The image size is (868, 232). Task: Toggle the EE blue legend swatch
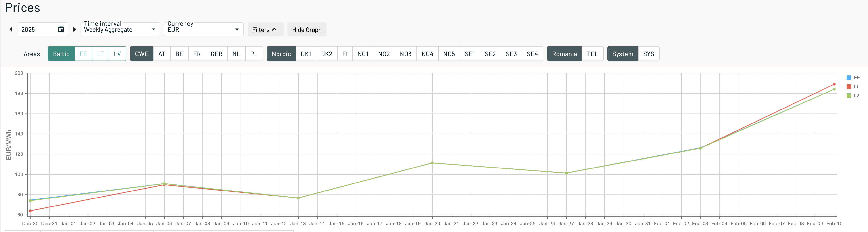coord(849,78)
